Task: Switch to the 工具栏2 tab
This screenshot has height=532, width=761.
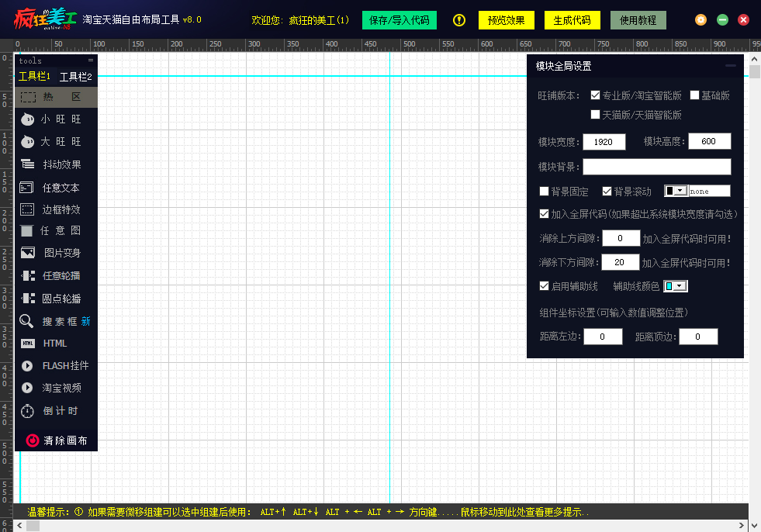Action: click(76, 77)
